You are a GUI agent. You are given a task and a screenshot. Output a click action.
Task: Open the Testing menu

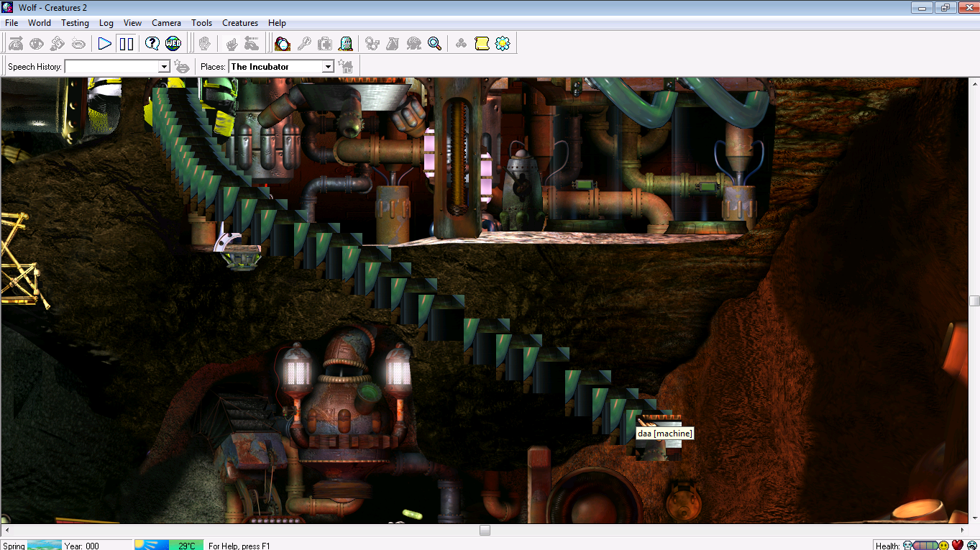point(75,22)
